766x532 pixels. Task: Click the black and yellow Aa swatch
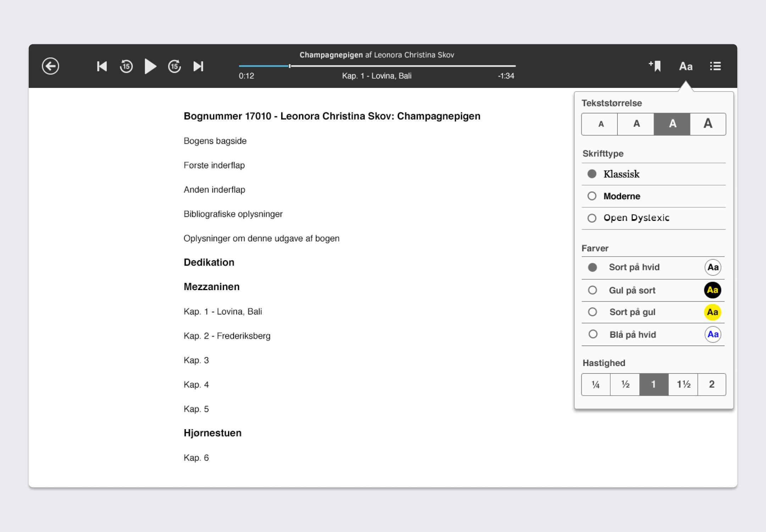(712, 290)
